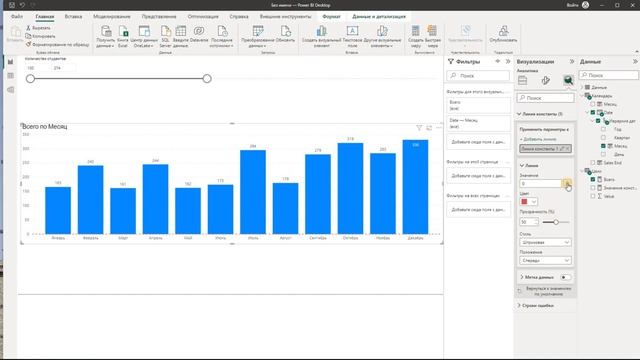Check the Год hierarchy checkbox

(x=603, y=129)
